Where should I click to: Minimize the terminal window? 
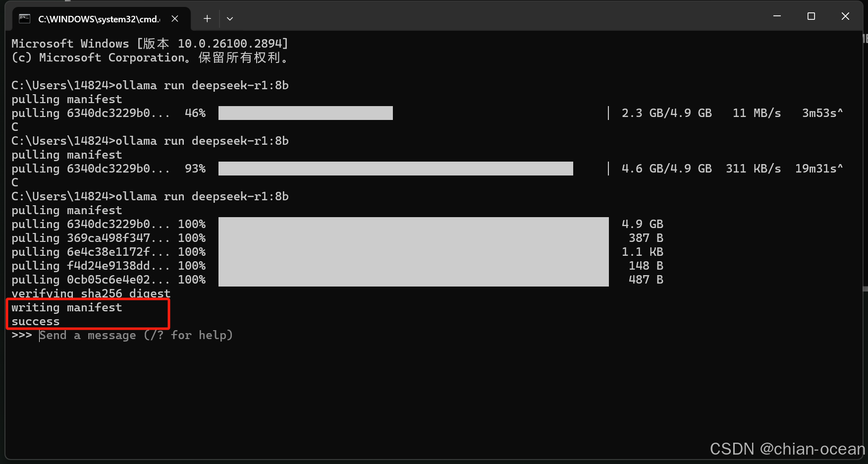[777, 16]
